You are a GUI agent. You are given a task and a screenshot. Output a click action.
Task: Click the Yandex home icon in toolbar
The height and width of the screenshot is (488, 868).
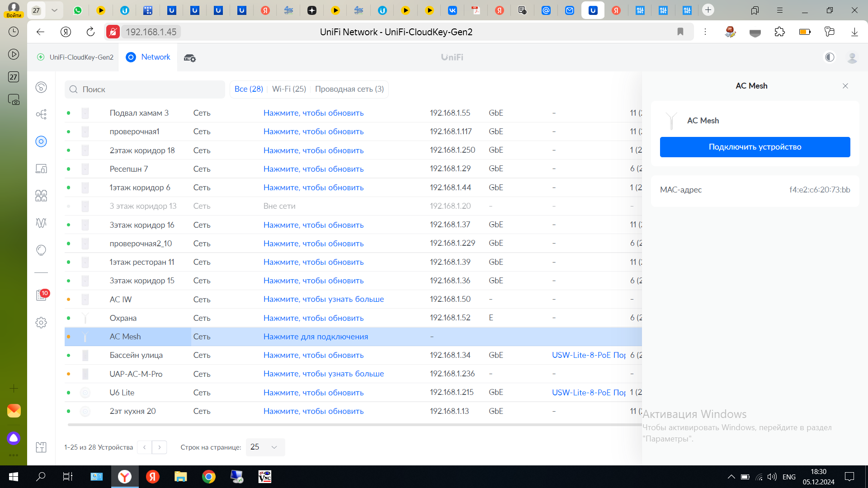66,32
